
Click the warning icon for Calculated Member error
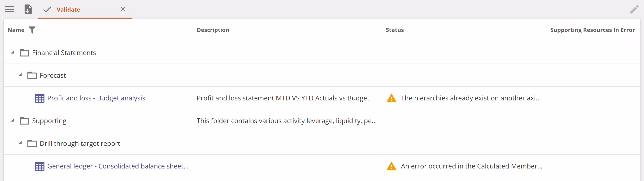tap(391, 166)
